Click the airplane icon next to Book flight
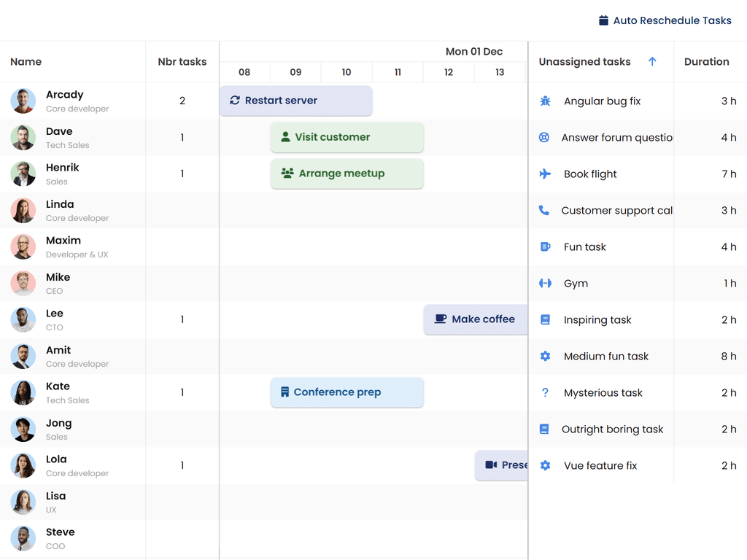This screenshot has width=747, height=560. tap(545, 174)
